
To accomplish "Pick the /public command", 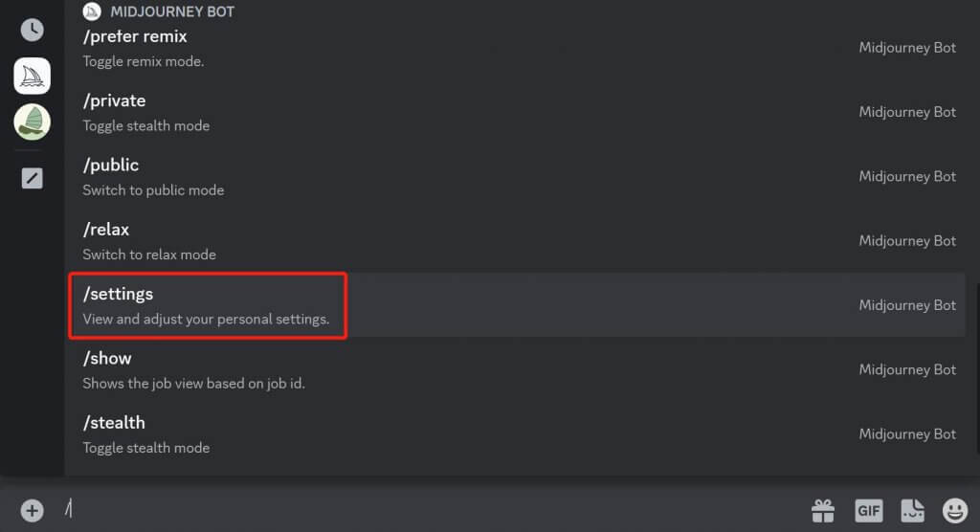I will point(517,177).
